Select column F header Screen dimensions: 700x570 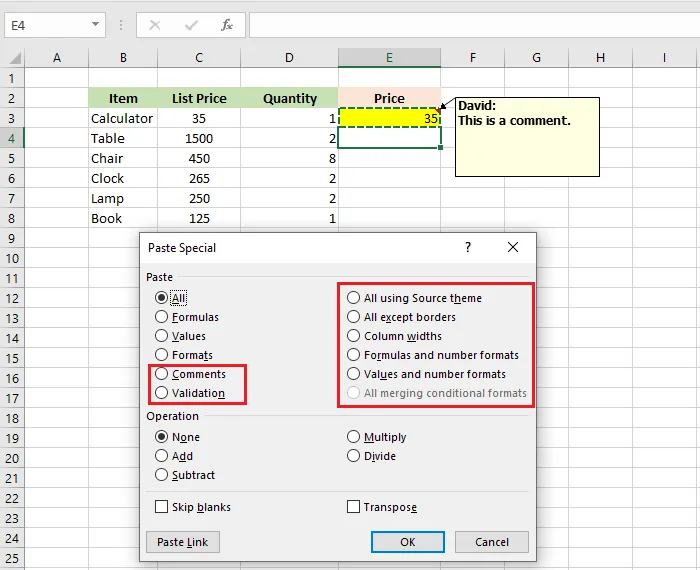[x=473, y=58]
